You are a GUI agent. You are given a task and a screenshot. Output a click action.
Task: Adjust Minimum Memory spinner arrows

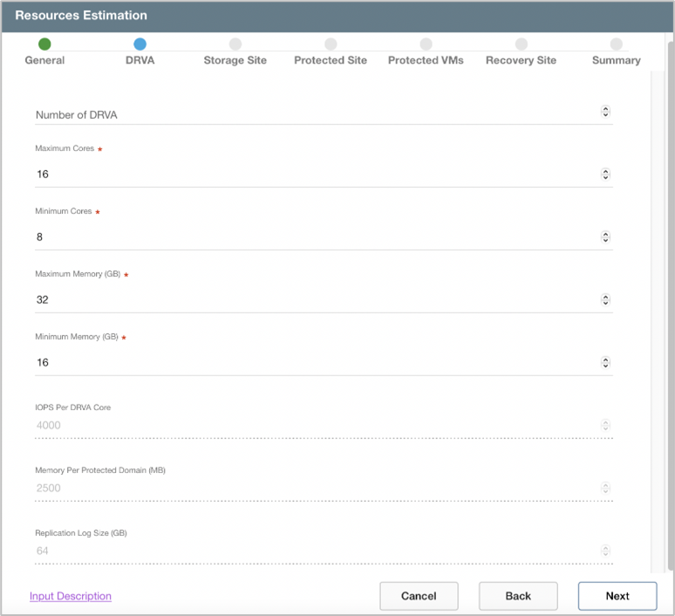[605, 363]
